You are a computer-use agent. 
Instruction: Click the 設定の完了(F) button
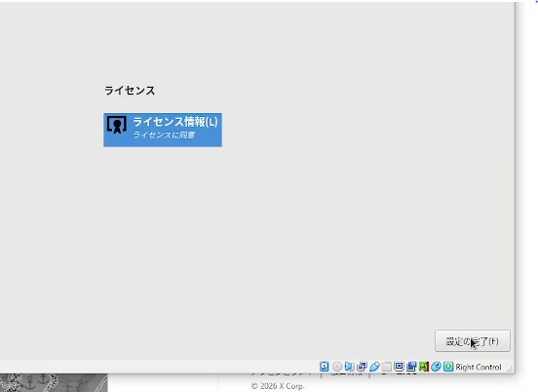click(473, 341)
